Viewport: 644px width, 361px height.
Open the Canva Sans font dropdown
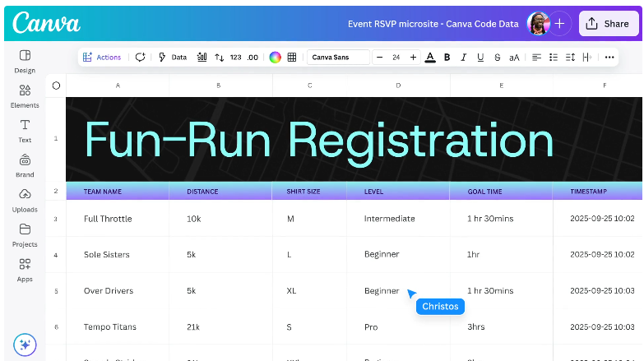338,58
